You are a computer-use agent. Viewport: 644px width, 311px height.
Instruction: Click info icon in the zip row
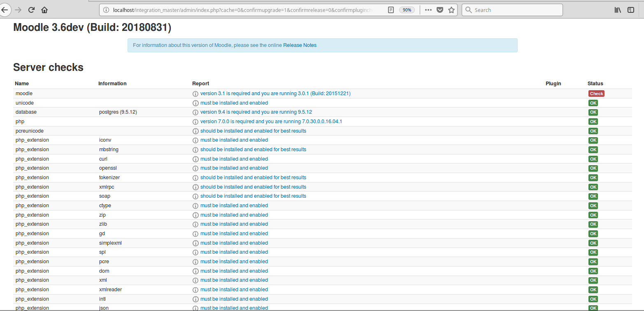pos(195,215)
